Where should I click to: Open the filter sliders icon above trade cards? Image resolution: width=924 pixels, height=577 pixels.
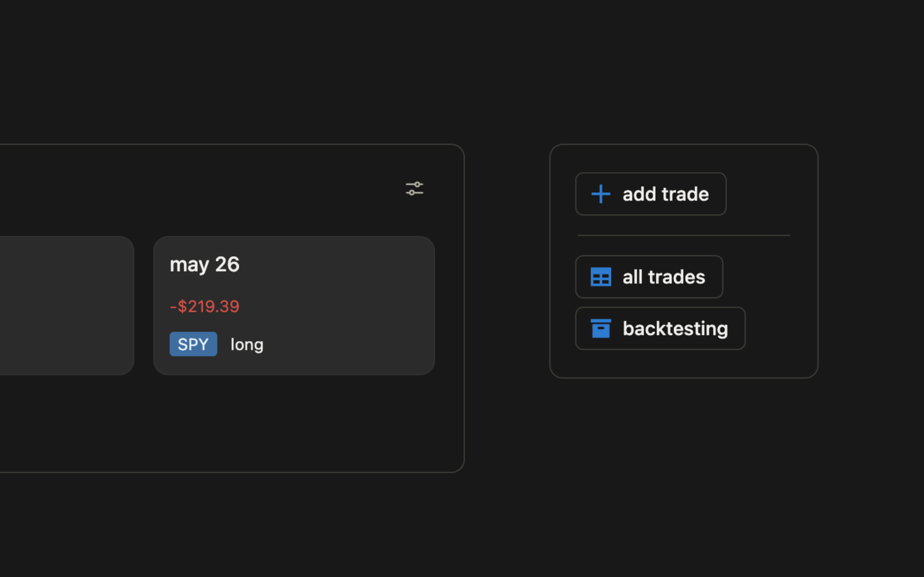(x=414, y=189)
